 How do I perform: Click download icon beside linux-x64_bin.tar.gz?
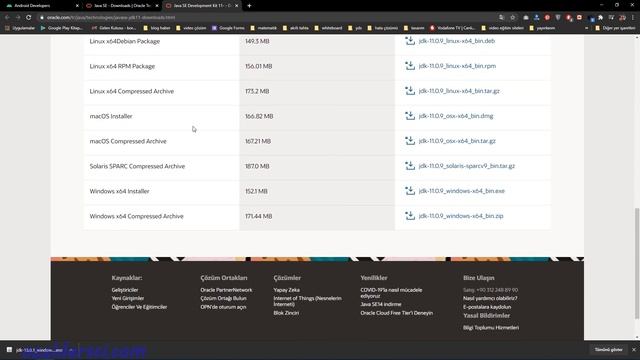pyautogui.click(x=410, y=91)
